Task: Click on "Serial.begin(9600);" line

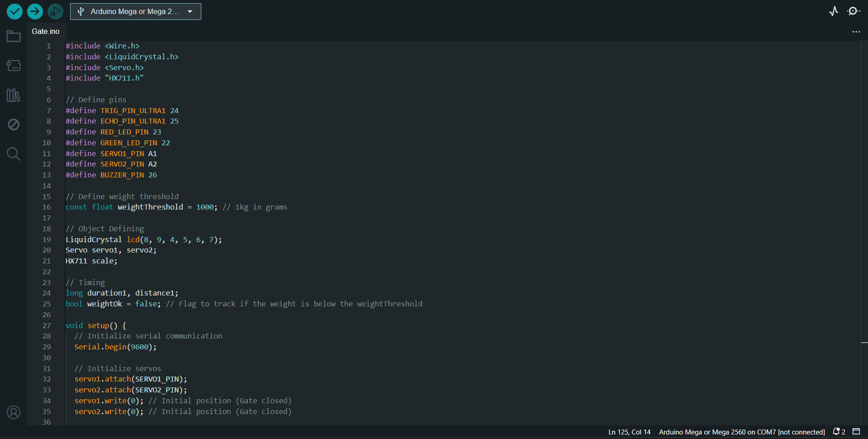Action: pyautogui.click(x=115, y=347)
